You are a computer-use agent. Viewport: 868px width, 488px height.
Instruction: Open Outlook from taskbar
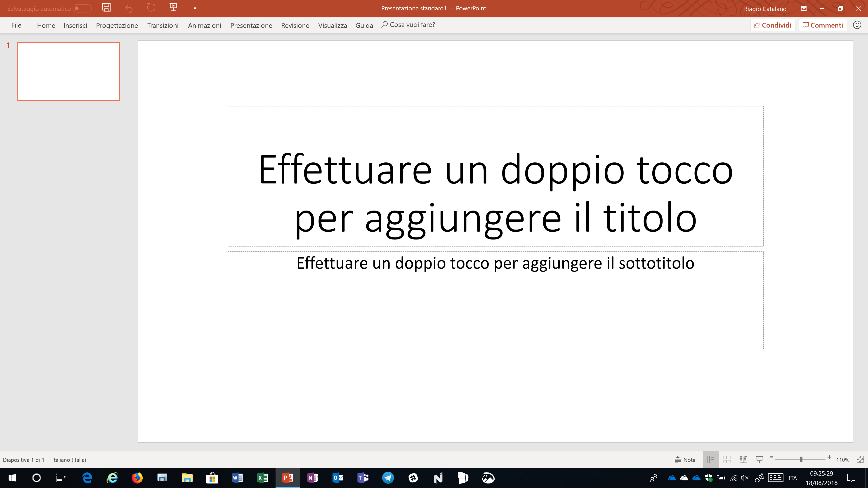(338, 478)
